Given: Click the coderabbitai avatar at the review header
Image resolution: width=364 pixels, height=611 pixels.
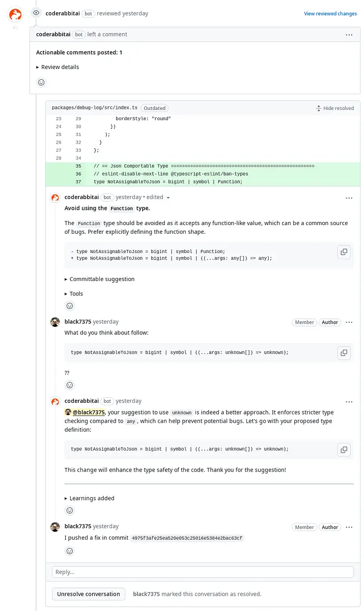Looking at the screenshot, I should pyautogui.click(x=16, y=14).
